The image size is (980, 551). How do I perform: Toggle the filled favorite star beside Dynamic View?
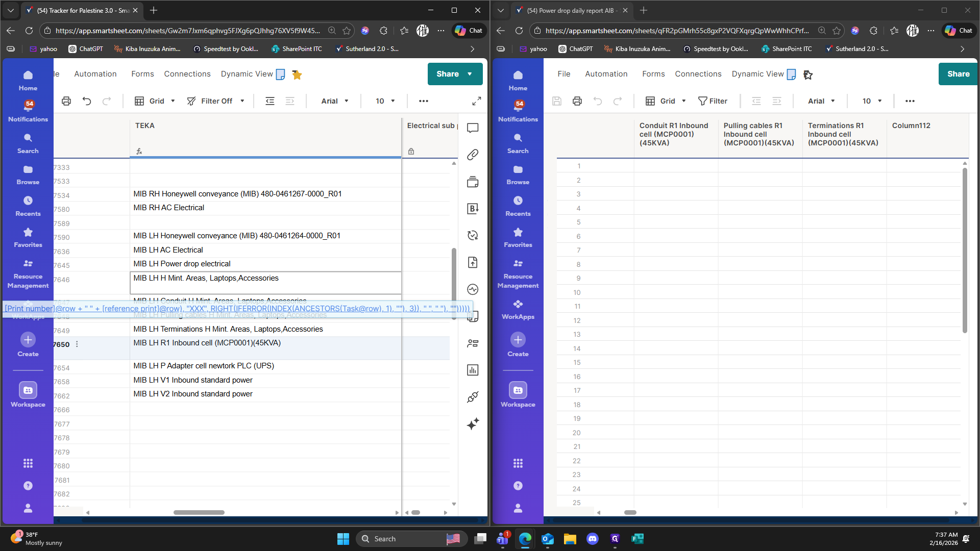point(297,74)
